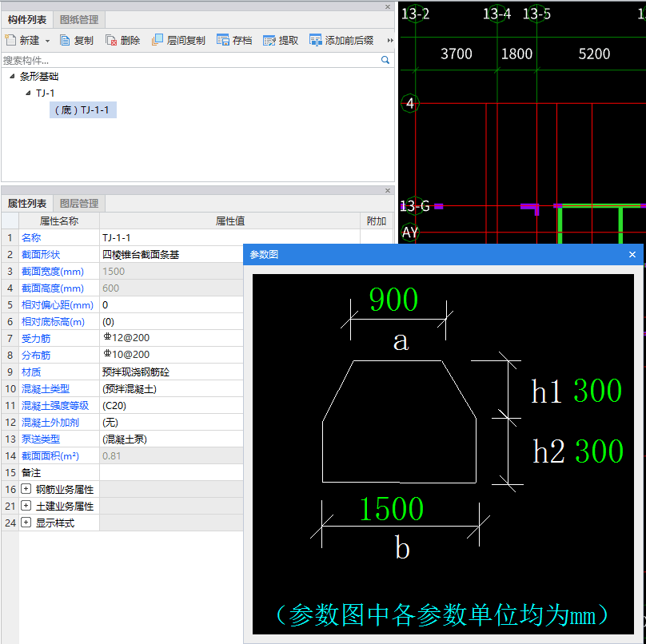Edit the green 1500 parameter b value
This screenshot has width=646, height=644.
coord(392,508)
